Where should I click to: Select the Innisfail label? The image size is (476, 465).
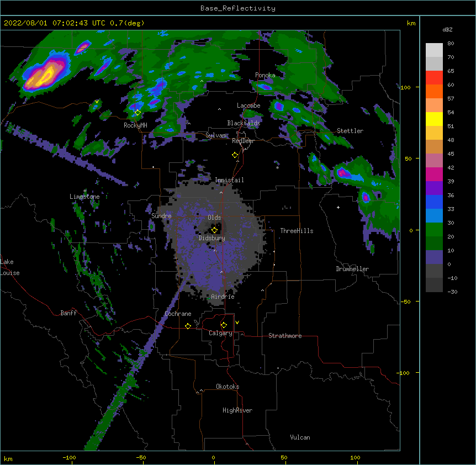(229, 180)
